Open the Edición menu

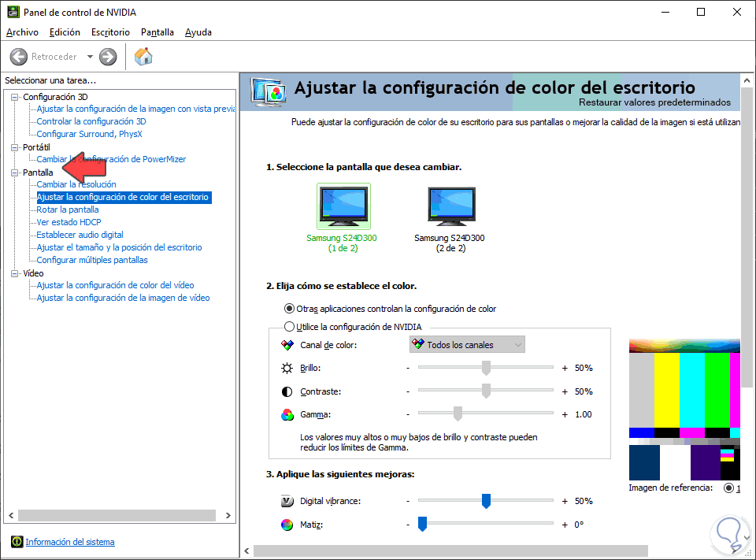pos(65,32)
